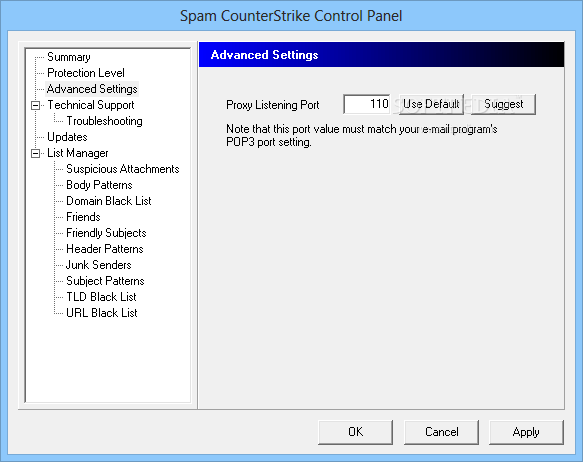Cancel the control panel changes

click(441, 432)
